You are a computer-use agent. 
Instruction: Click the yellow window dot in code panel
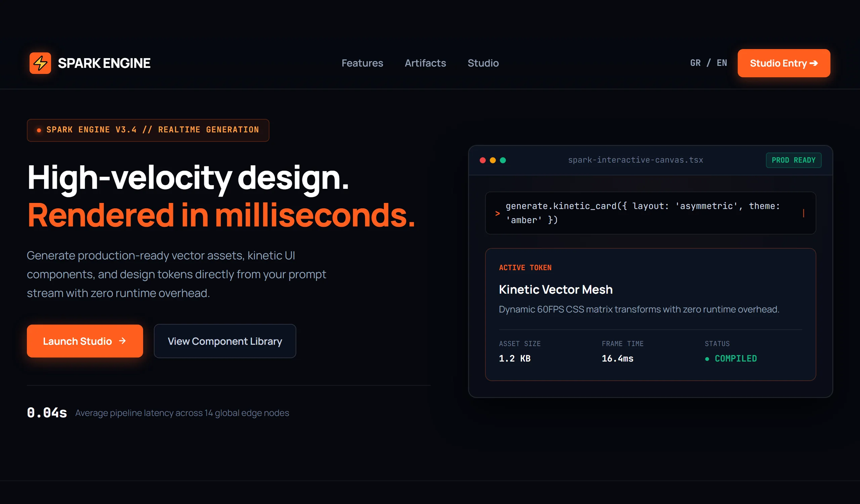pos(493,160)
